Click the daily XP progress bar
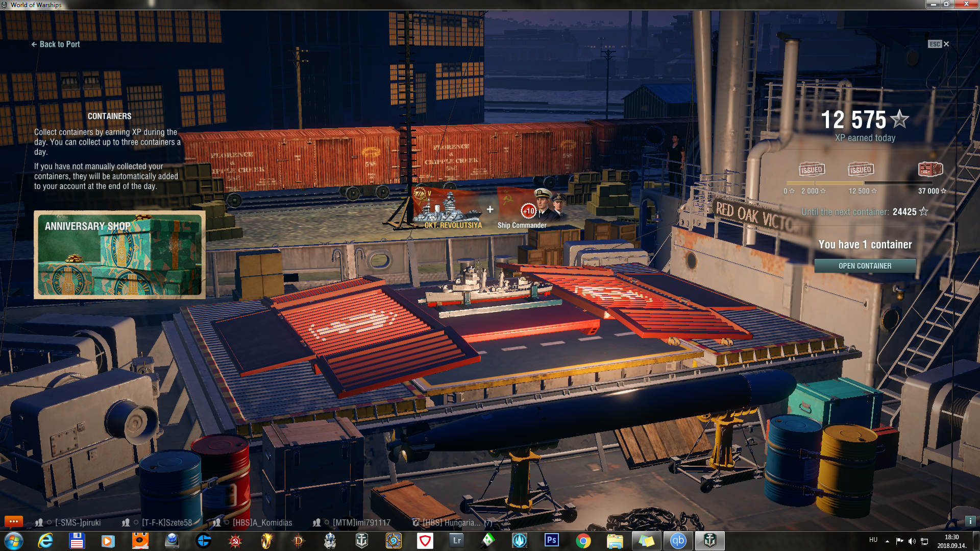Viewport: 980px width, 551px height. coord(860,183)
